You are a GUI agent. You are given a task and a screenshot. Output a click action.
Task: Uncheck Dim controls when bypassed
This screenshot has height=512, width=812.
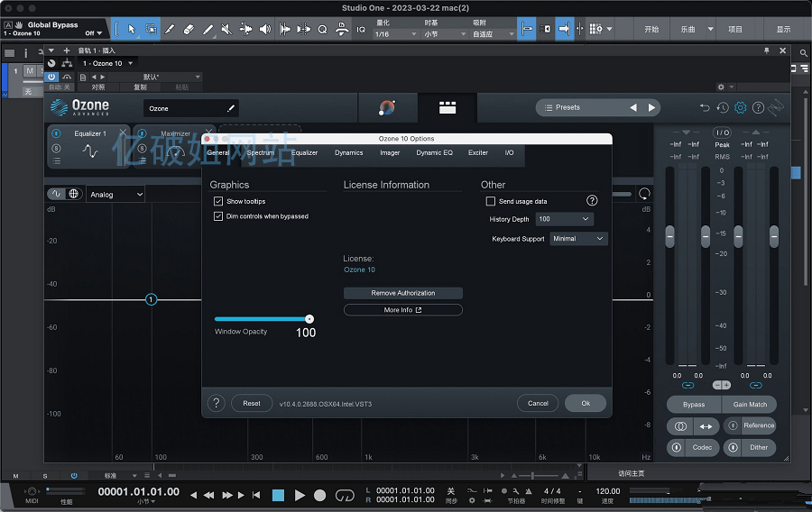click(x=218, y=216)
